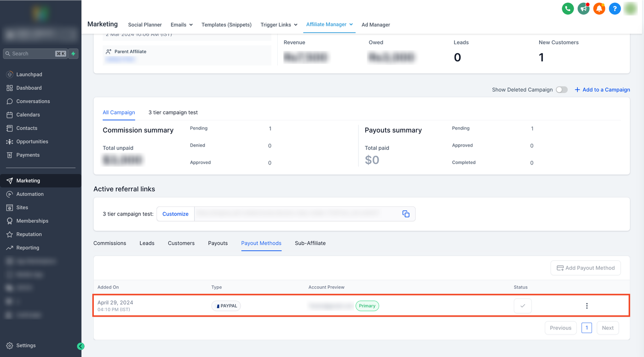Click the green lightning quick actions icon
The image size is (644, 357).
click(73, 54)
